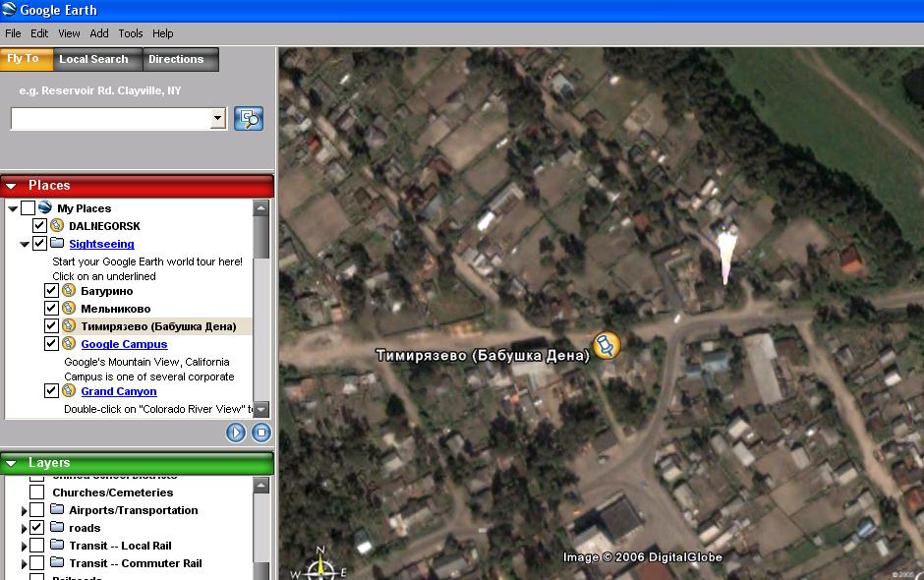Click the Google Earth title bar icon
The width and height of the screenshot is (924, 580).
pyautogui.click(x=9, y=11)
